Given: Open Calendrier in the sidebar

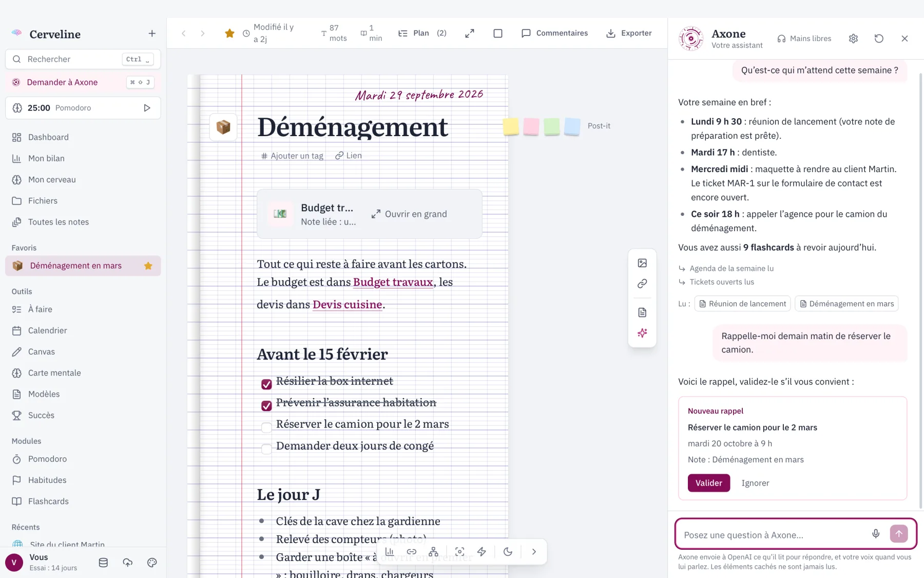Looking at the screenshot, I should click(83, 330).
